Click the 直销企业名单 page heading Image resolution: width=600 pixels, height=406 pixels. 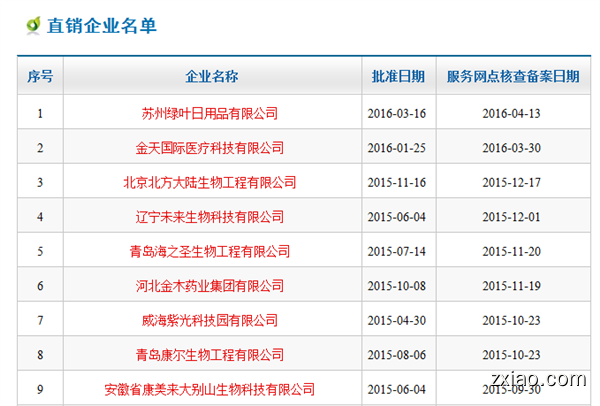101,26
